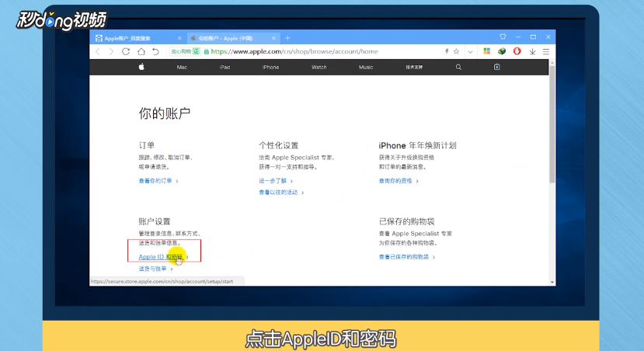The image size is (644, 351).
Task: Click the 进一步了解 link
Action: pos(276,181)
